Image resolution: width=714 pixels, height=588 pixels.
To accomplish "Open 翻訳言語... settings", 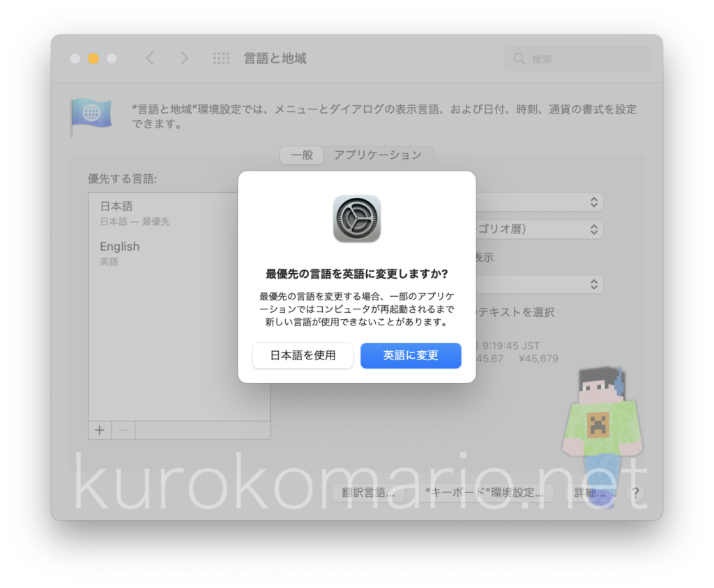I will click(368, 493).
